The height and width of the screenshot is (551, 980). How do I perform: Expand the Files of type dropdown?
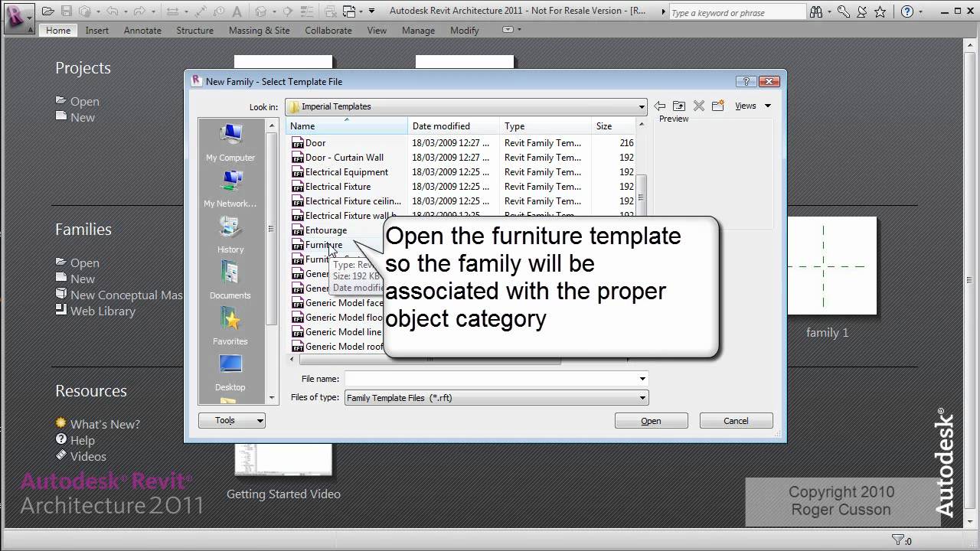click(642, 398)
